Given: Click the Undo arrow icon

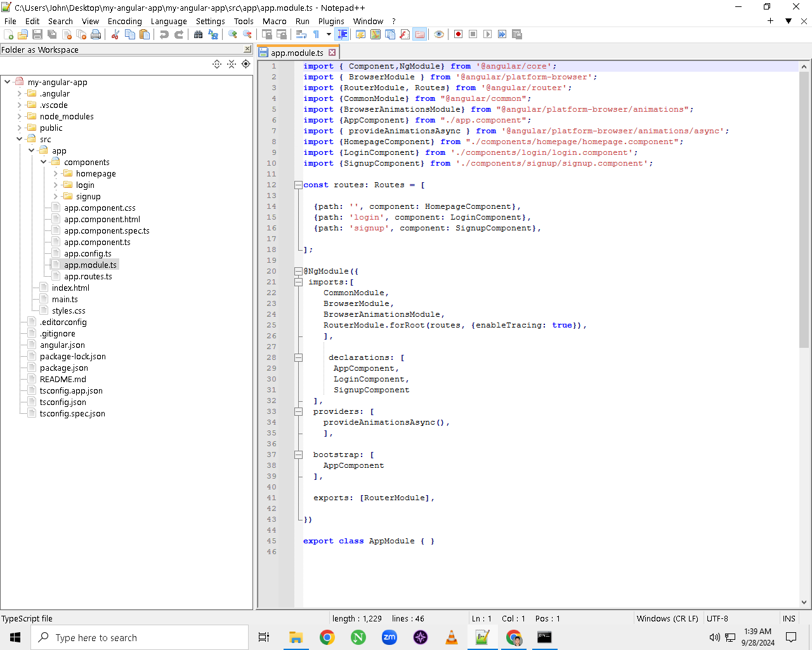Looking at the screenshot, I should [164, 34].
